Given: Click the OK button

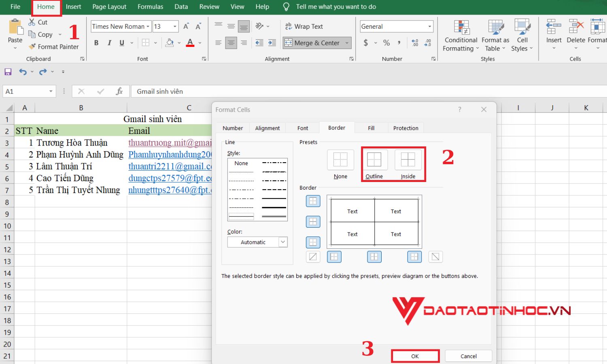Looking at the screenshot, I should coord(414,356).
